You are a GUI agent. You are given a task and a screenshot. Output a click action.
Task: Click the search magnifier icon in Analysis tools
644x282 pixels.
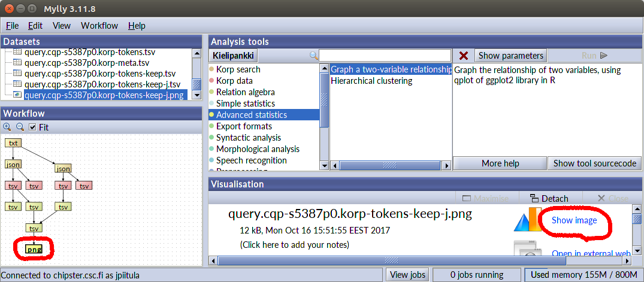(x=313, y=56)
